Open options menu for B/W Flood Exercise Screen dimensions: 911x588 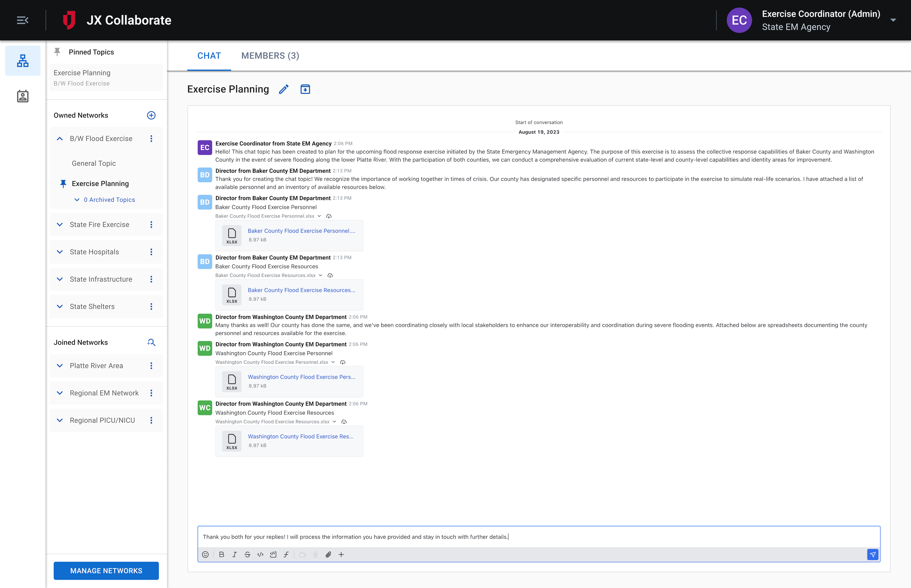tap(151, 139)
